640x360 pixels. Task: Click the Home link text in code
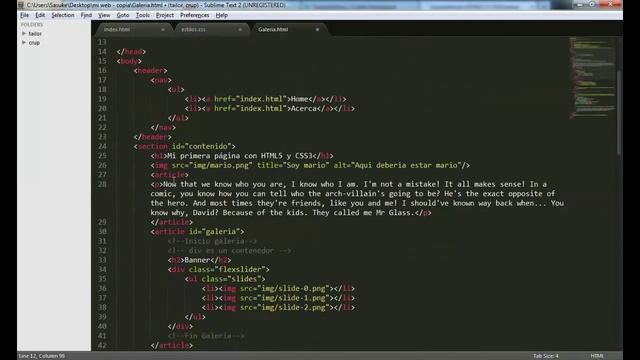(300, 99)
